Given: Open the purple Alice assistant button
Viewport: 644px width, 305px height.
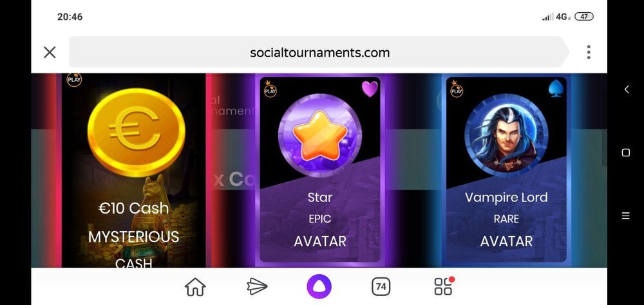Looking at the screenshot, I should pos(319,286).
